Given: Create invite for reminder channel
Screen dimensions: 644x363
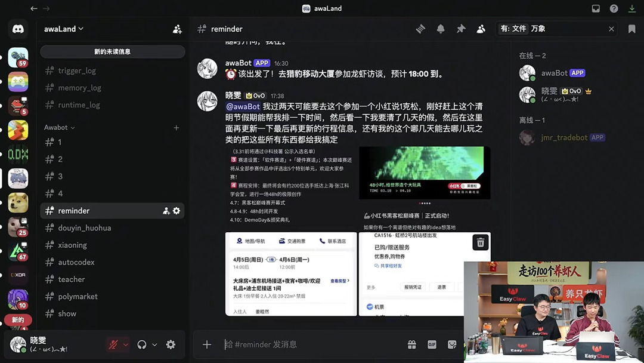Looking at the screenshot, I should tap(166, 211).
